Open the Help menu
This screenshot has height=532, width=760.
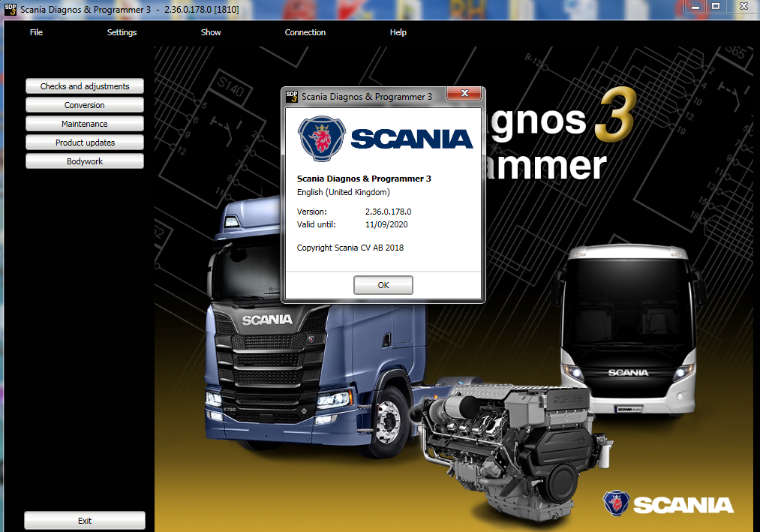[x=398, y=32]
